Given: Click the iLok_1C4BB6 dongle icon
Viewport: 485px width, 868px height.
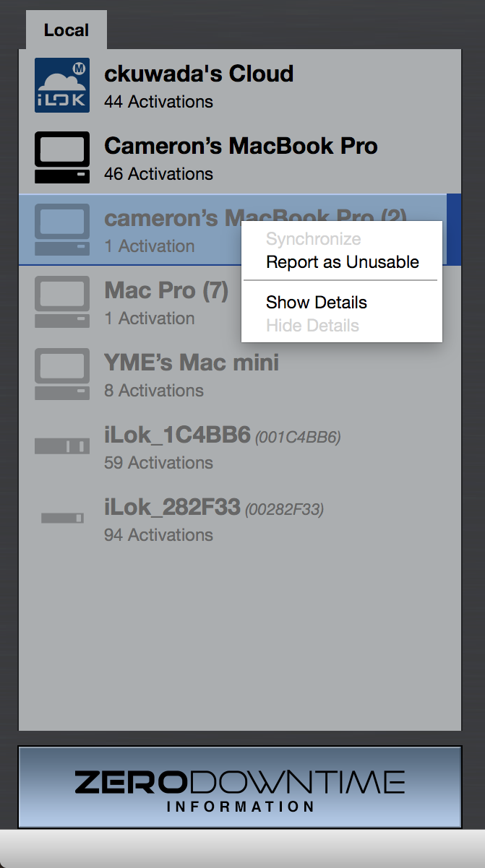Looking at the screenshot, I should 62,446.
